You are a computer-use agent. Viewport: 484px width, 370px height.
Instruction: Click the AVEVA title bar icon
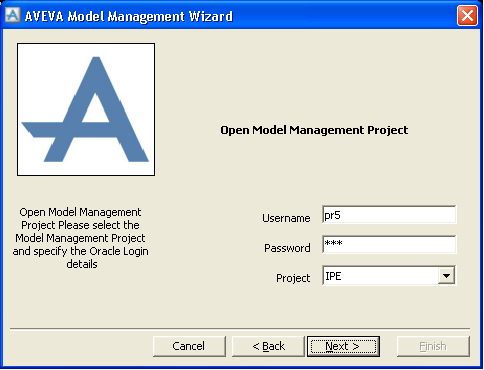point(13,15)
